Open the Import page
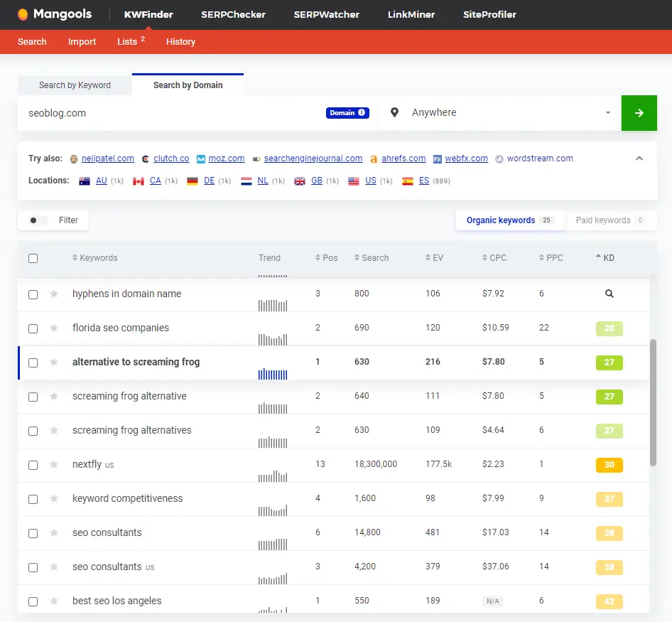Viewport: 672px width, 622px height. point(82,42)
